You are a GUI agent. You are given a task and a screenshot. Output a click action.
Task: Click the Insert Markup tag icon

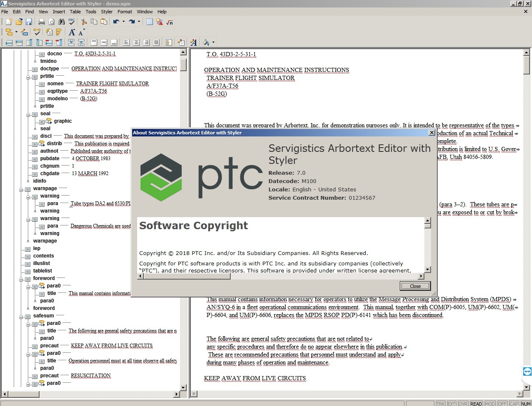pos(9,32)
